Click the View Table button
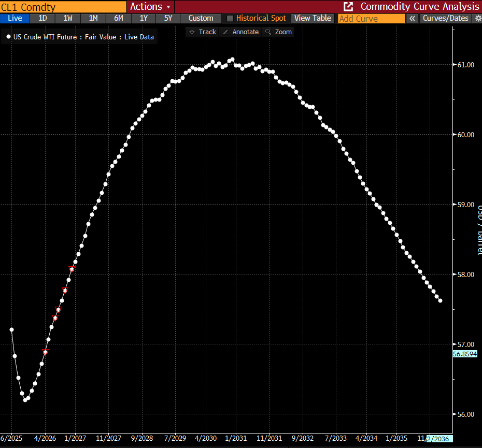The image size is (482, 448). click(313, 18)
